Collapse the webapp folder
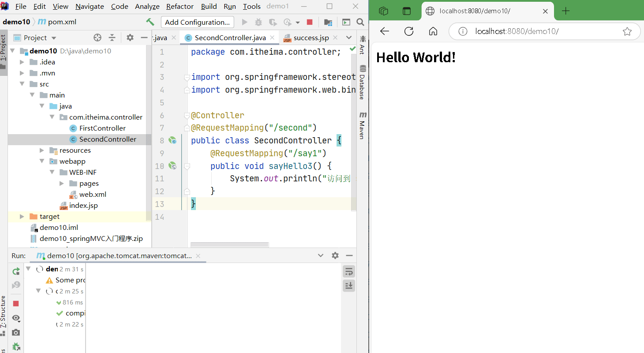The width and height of the screenshot is (644, 353). pos(42,161)
